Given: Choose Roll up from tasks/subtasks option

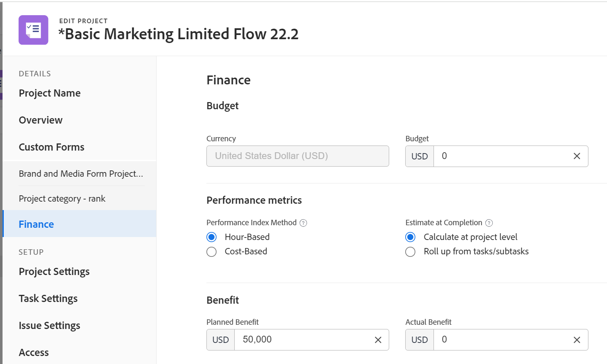Looking at the screenshot, I should click(410, 252).
